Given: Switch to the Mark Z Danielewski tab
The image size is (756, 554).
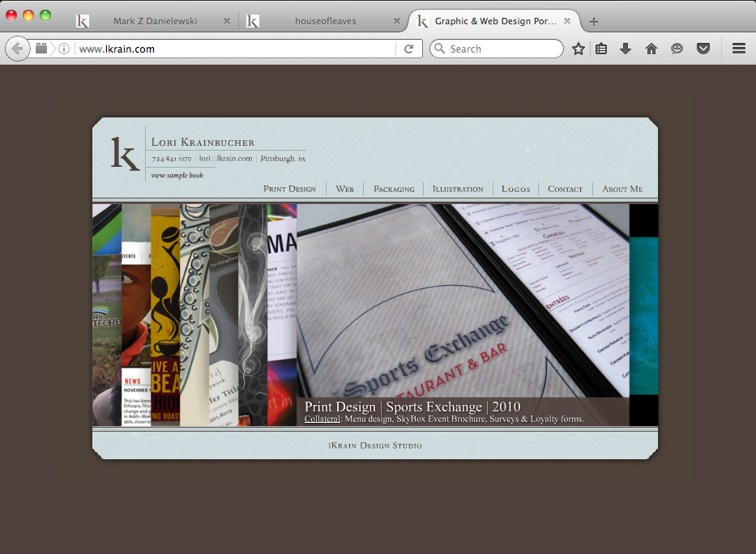Looking at the screenshot, I should 153,21.
